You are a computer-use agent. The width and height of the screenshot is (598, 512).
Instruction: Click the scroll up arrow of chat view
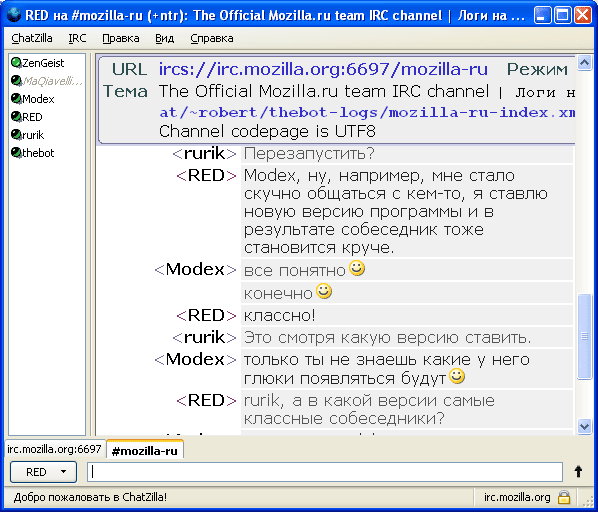click(584, 63)
